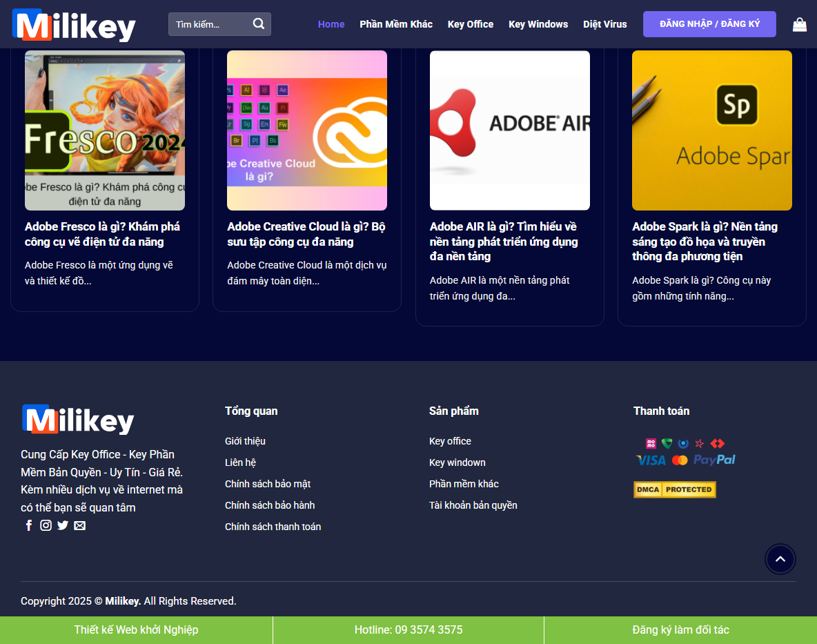Open the DMCA Protected badge
Viewport: 817px width, 644px height.
click(x=674, y=489)
